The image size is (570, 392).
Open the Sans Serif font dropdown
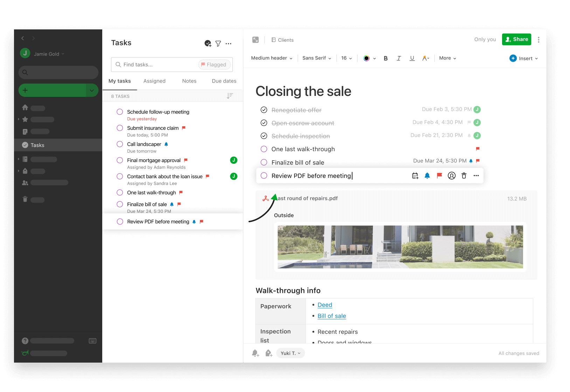tap(317, 58)
